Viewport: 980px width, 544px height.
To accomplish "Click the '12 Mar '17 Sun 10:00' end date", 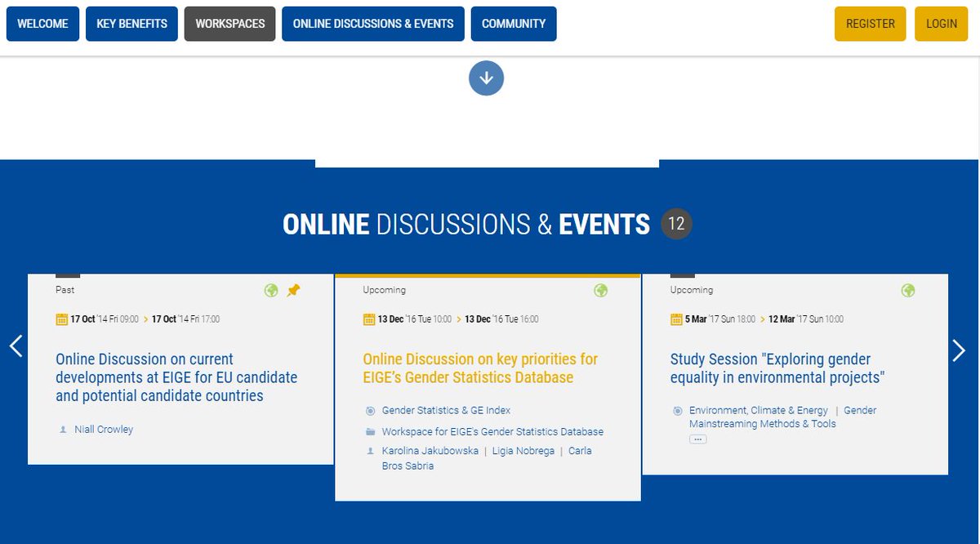I will (806, 319).
